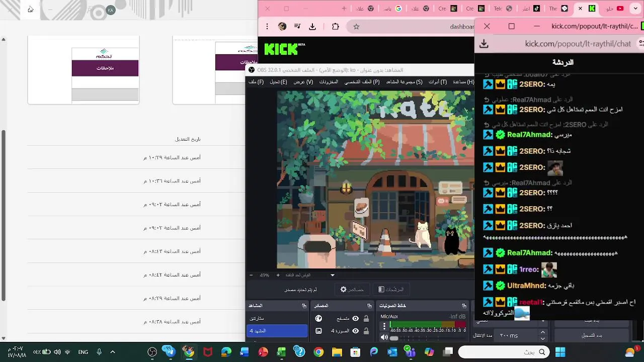Select row أمس عند الساعة ١٠:٢٩ م
The width and height of the screenshot is (644, 362).
pyautogui.click(x=136, y=157)
